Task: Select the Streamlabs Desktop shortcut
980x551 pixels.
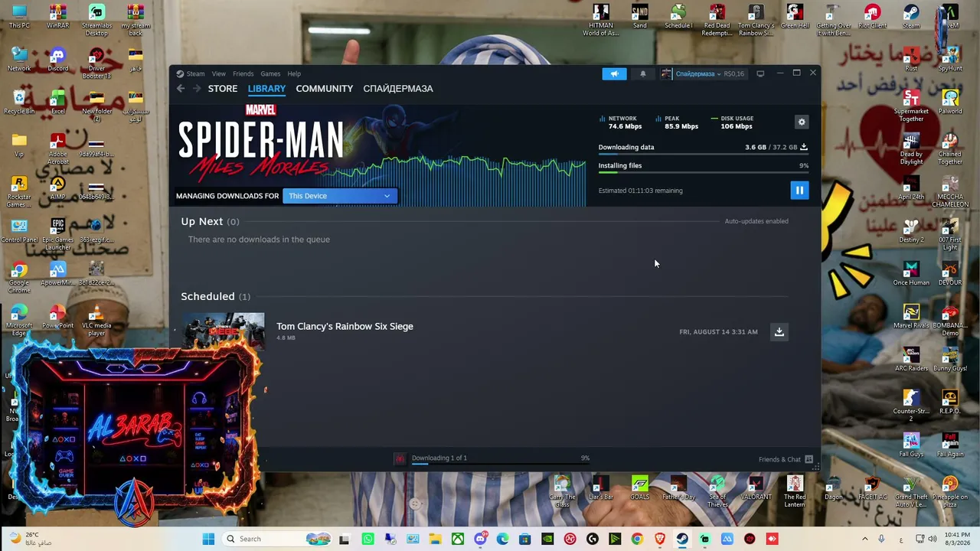Action: (x=96, y=21)
